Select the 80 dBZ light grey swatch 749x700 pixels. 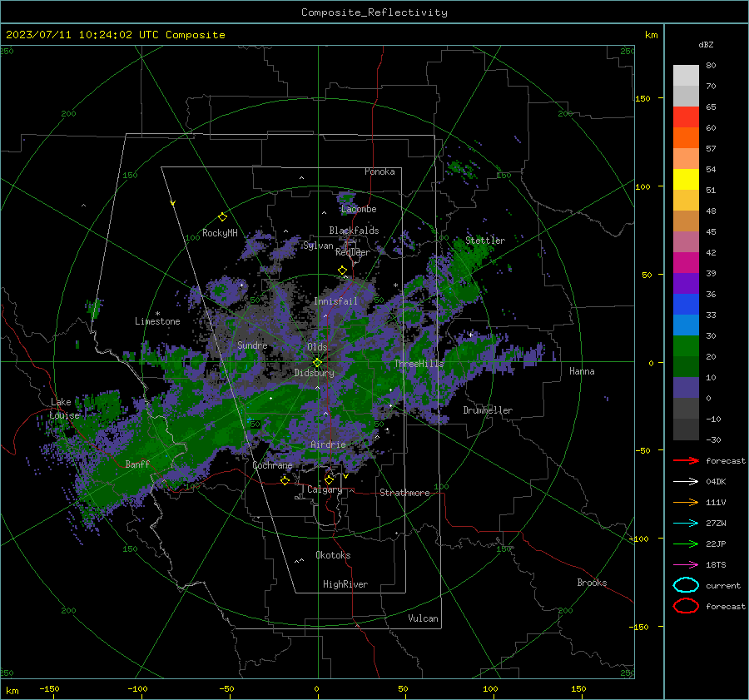686,75
